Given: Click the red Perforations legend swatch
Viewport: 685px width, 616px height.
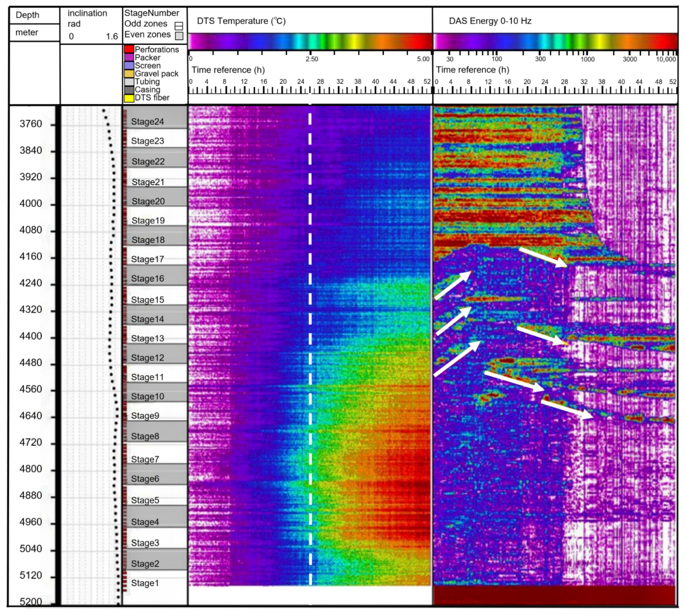Looking at the screenshot, I should (129, 49).
